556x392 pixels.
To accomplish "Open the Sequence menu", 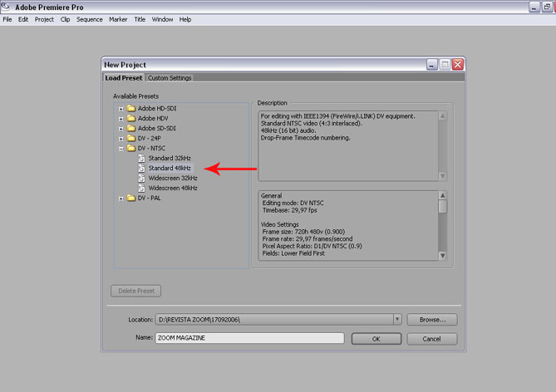I will (x=90, y=19).
